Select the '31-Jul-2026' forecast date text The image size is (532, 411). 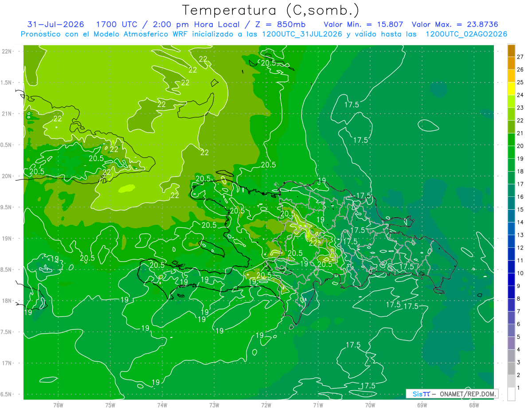[55, 24]
